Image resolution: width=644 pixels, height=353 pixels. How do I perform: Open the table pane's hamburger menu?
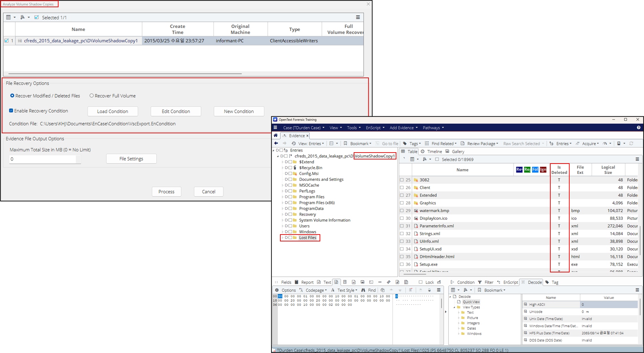click(637, 159)
